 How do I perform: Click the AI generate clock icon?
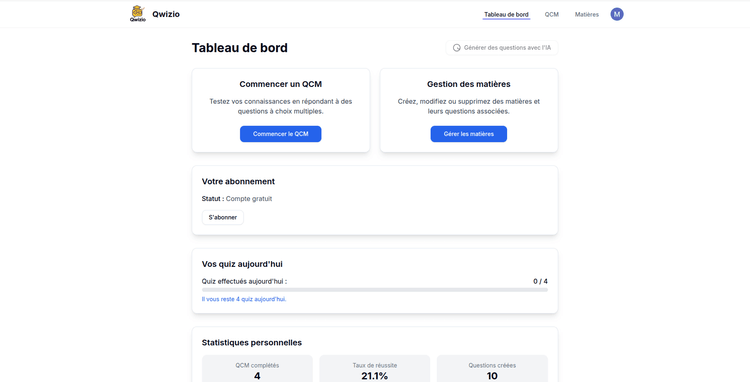tap(456, 48)
